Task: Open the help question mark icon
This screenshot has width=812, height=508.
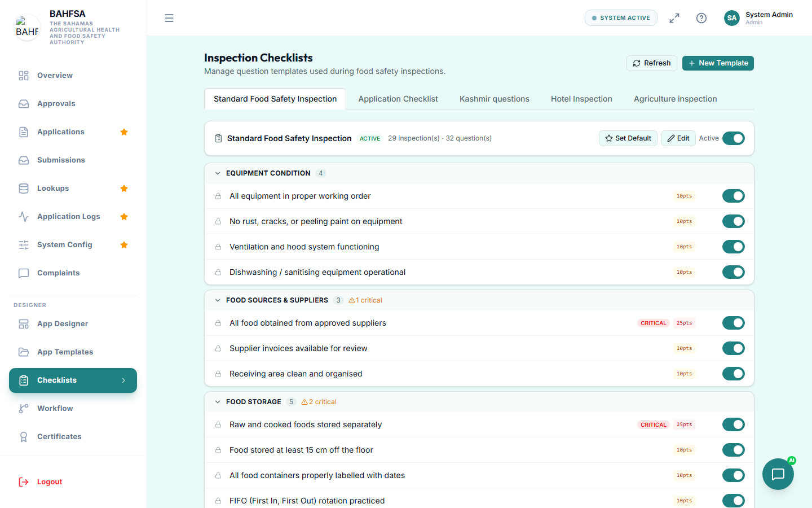Action: [701, 18]
